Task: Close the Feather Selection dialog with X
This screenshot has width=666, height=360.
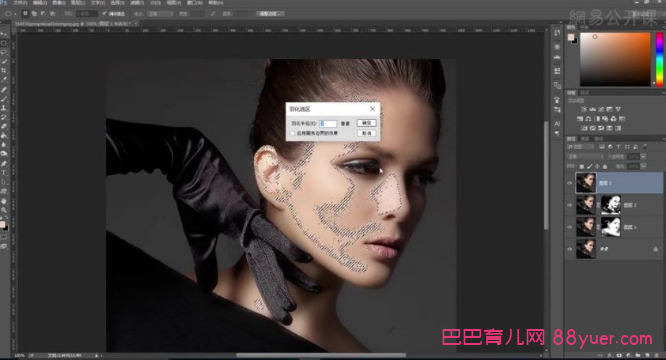Action: coord(373,109)
